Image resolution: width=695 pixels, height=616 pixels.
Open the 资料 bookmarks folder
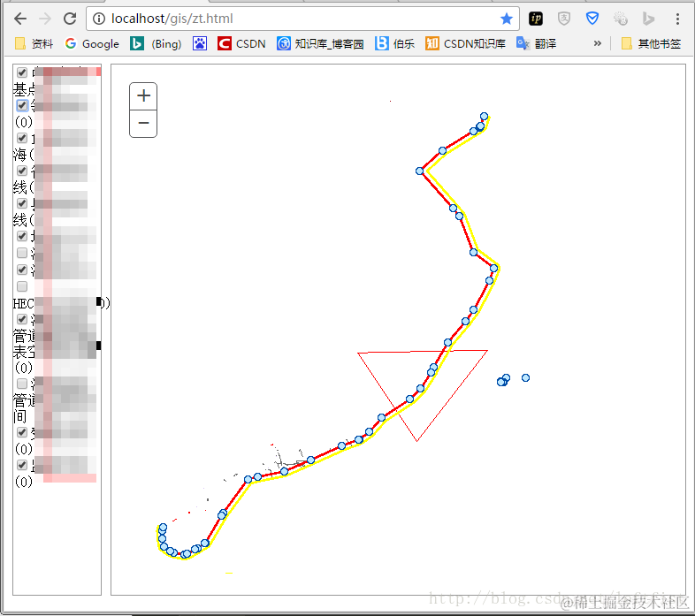(x=34, y=43)
